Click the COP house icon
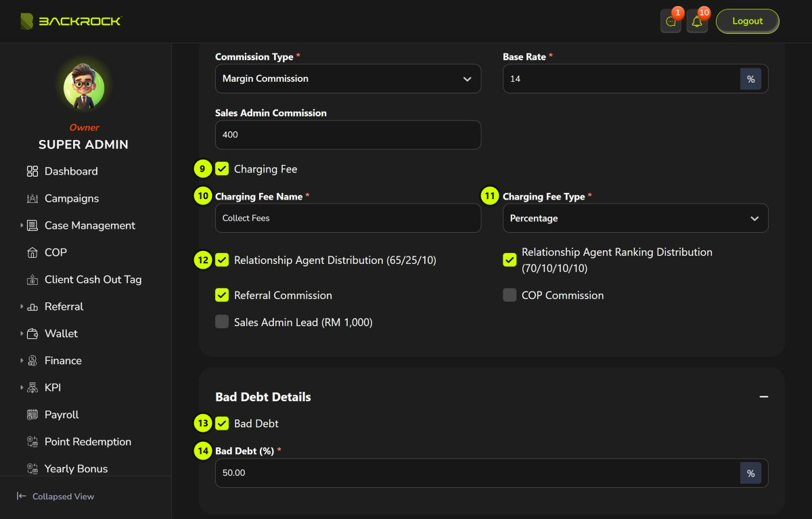Image resolution: width=812 pixels, height=519 pixels. click(x=32, y=252)
